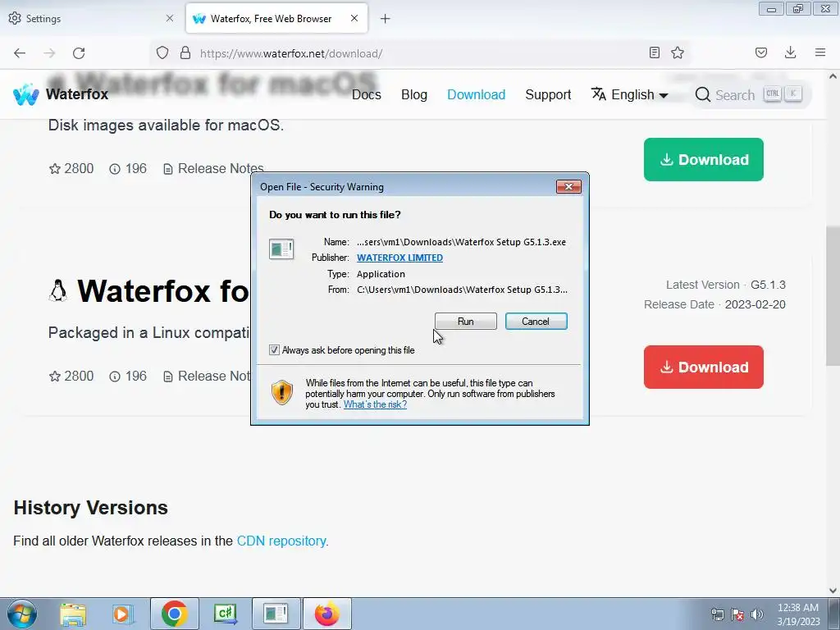Click the 196 issues count for macOS
The image size is (840, 630).
coord(128,169)
